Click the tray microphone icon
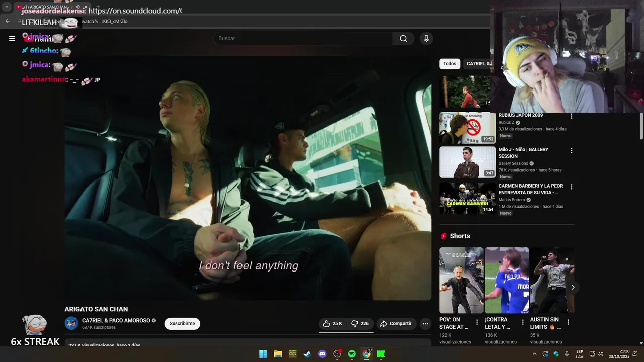Screen dimensions: 644x362 [x=567, y=354]
